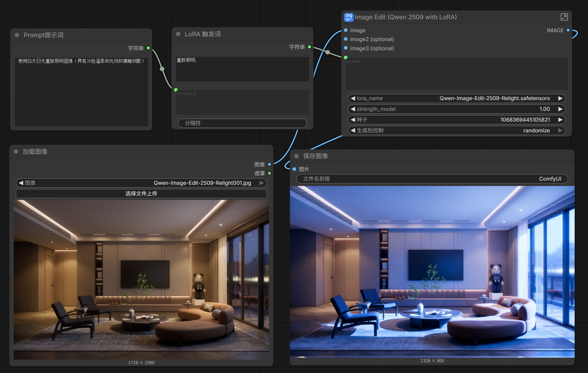This screenshot has height=373, width=588.
Task: Open the 生成后控制 randomize dropdown
Action: [456, 131]
